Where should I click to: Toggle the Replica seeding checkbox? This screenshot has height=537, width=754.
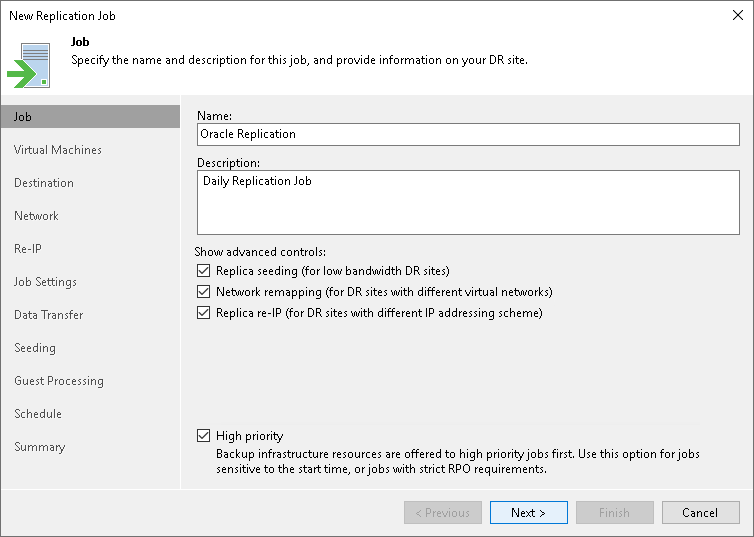click(204, 271)
